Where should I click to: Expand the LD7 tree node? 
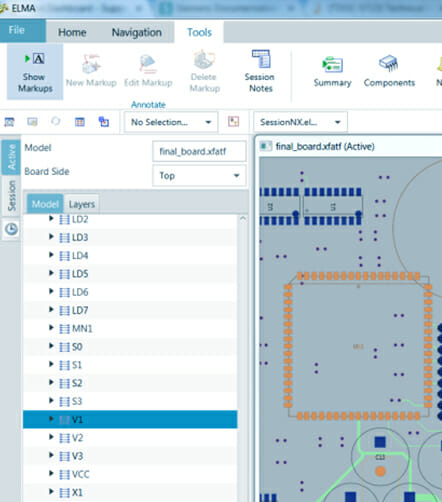coord(51,310)
